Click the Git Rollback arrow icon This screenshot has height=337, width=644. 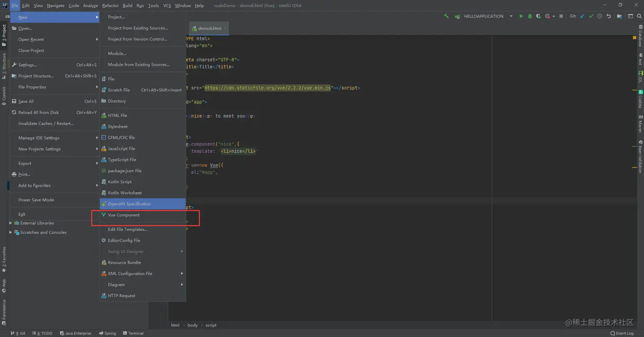click(x=609, y=16)
